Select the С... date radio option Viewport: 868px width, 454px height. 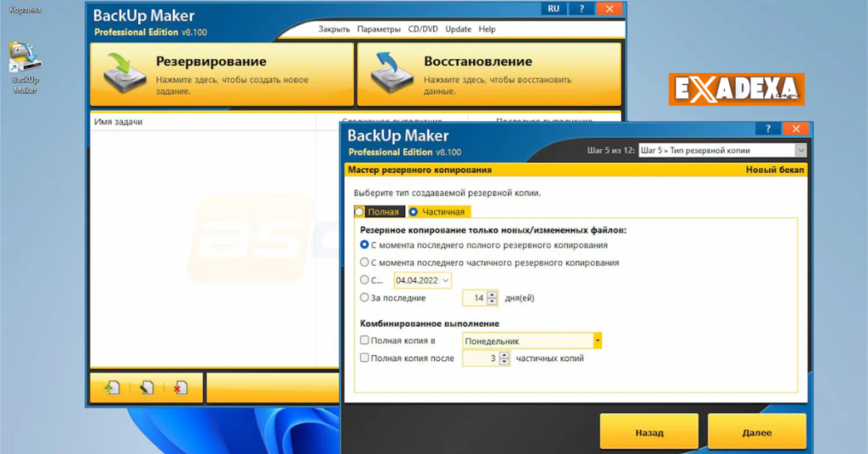tap(364, 280)
